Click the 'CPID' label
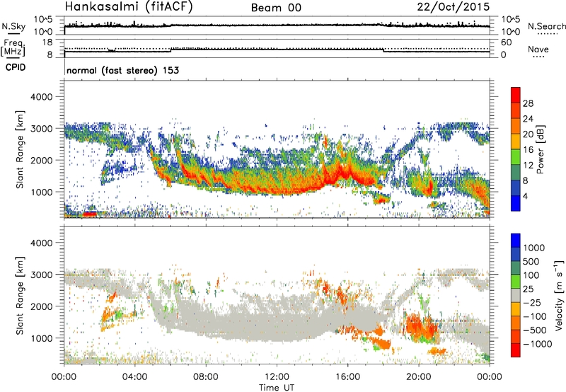Image resolution: width=566 pixels, height=392 pixels. coord(16,67)
